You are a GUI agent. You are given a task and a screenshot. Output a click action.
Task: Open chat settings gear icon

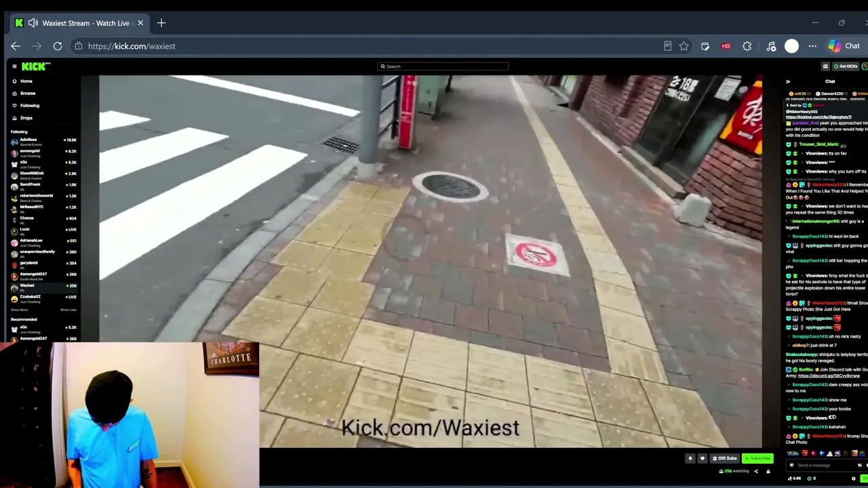854,479
